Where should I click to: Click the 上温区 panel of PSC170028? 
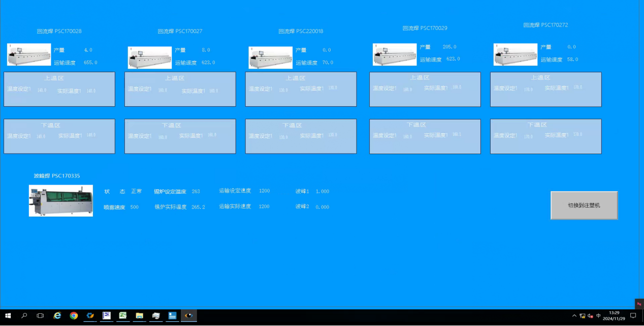(x=59, y=89)
